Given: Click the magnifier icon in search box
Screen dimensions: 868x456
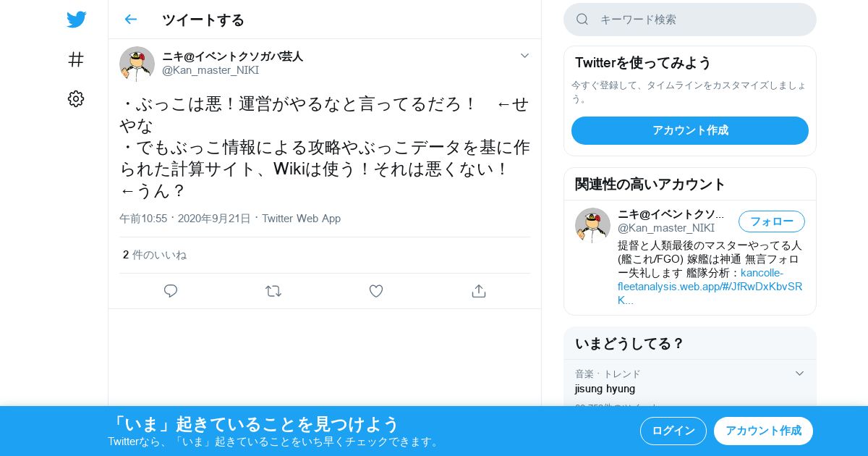Looking at the screenshot, I should pos(582,20).
